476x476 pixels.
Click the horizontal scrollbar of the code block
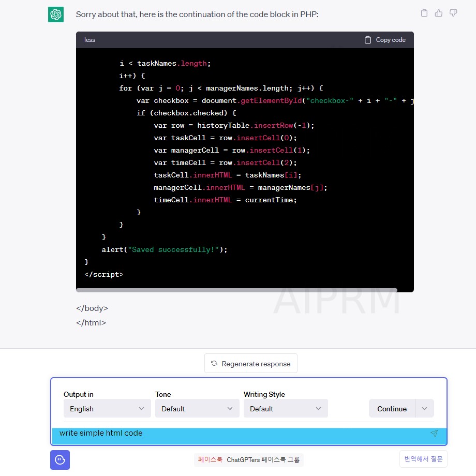[x=236, y=290]
